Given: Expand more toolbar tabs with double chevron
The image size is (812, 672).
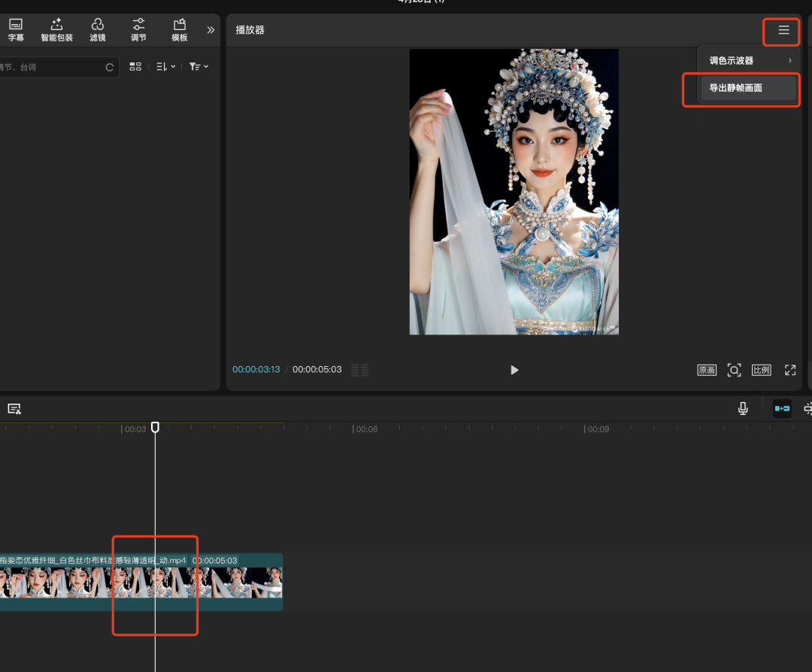Looking at the screenshot, I should 211,30.
